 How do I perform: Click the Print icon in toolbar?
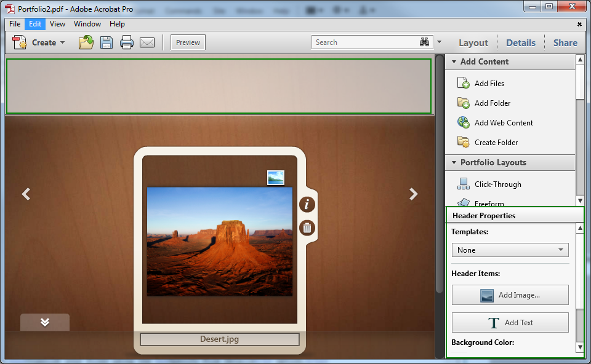127,42
